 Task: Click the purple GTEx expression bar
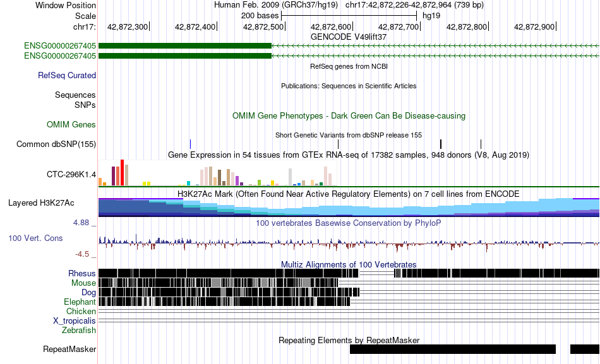click(x=237, y=181)
